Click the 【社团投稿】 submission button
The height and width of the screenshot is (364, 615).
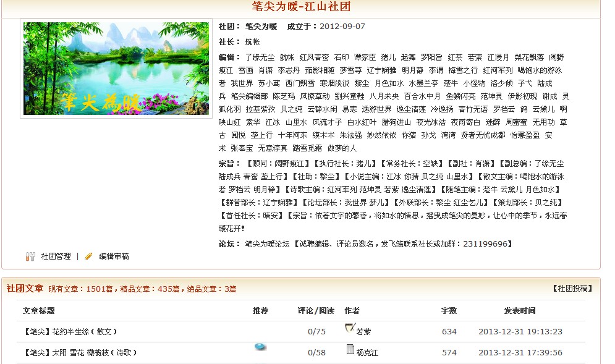[572, 289]
